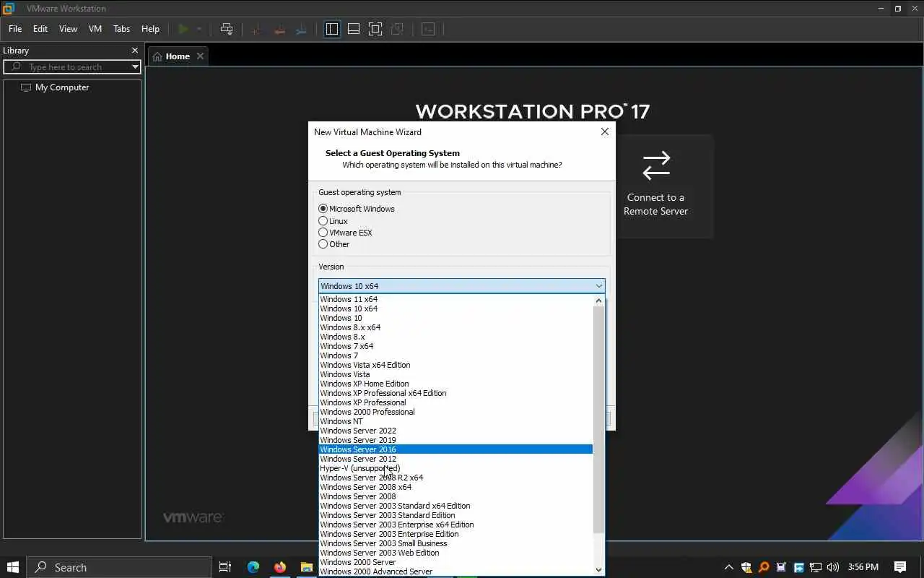Launch Microsoft Edge from the taskbar
Image resolution: width=924 pixels, height=578 pixels.
[x=253, y=567]
